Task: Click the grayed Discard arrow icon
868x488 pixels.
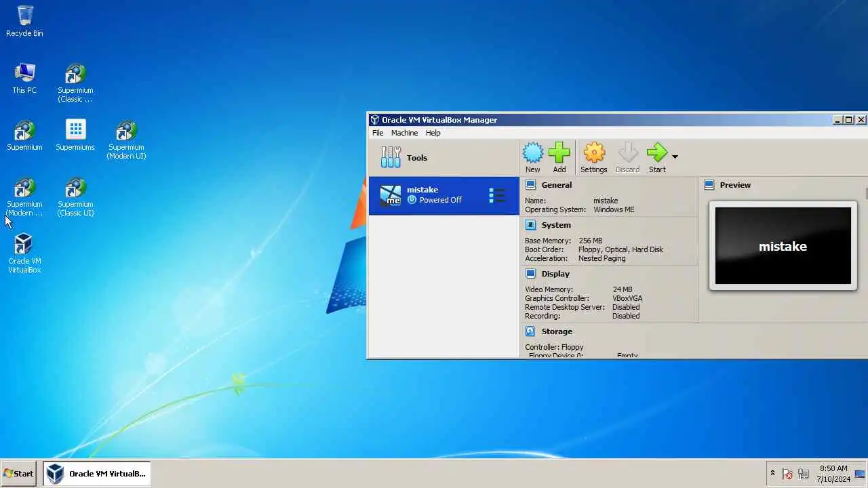Action: pyautogui.click(x=627, y=153)
